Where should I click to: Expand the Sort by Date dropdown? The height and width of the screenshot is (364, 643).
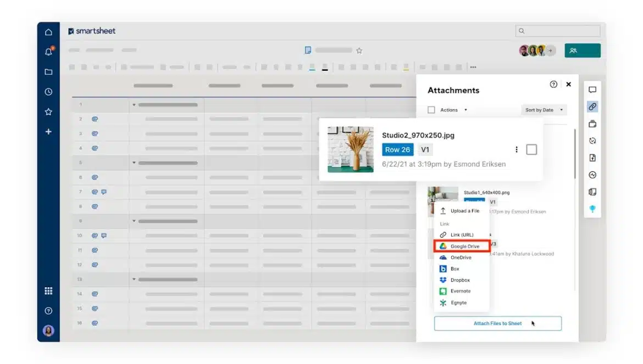coord(544,110)
